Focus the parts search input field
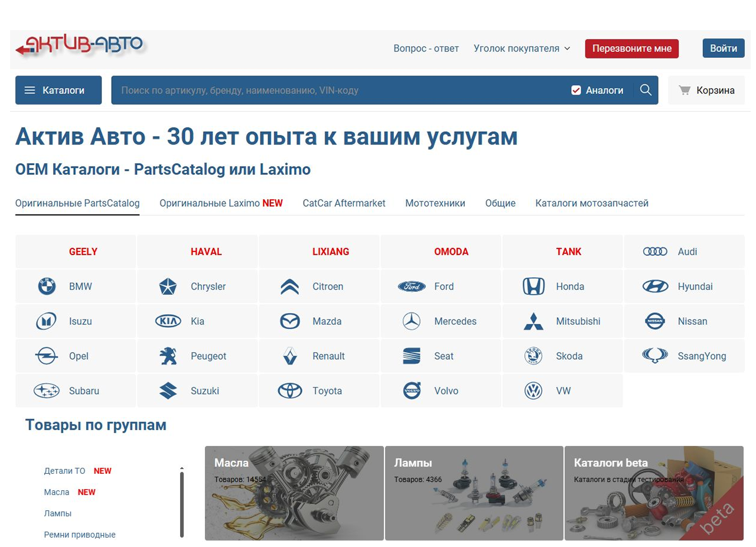 (340, 90)
